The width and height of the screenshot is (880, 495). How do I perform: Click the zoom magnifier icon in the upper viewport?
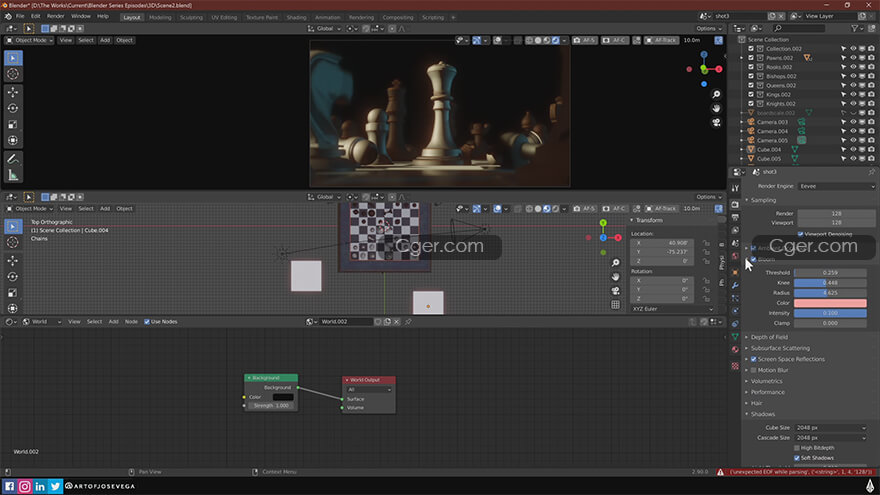pos(716,94)
